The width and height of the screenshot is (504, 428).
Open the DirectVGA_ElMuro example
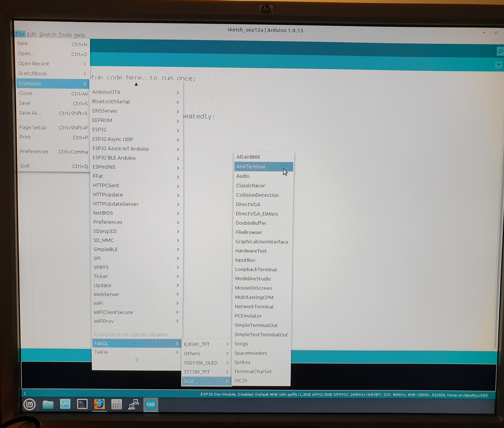[263, 214]
